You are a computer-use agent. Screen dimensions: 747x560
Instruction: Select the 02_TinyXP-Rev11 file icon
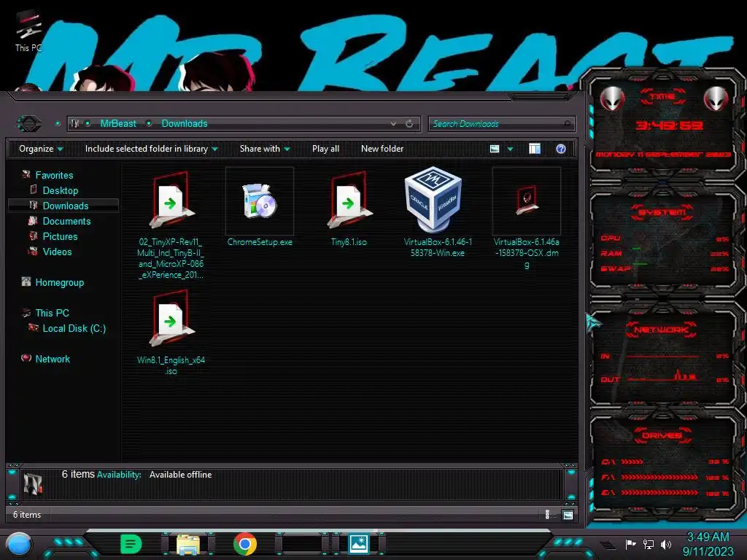click(x=171, y=201)
